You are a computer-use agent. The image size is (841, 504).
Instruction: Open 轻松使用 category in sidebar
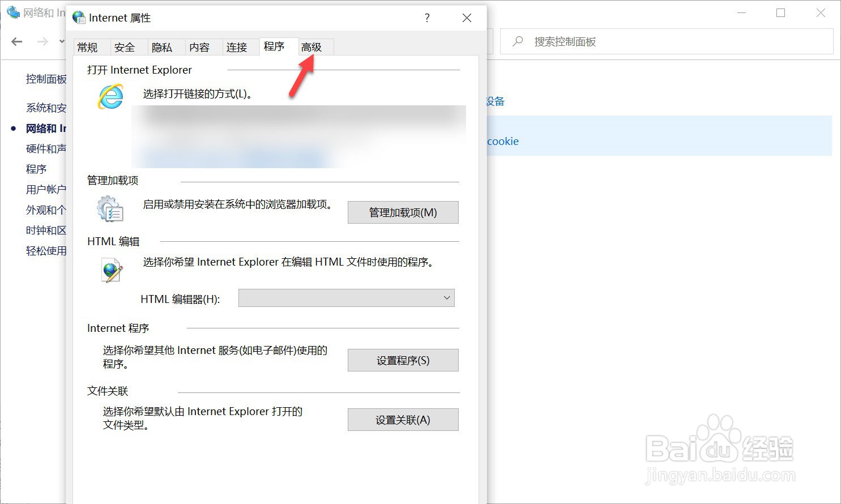click(x=46, y=251)
